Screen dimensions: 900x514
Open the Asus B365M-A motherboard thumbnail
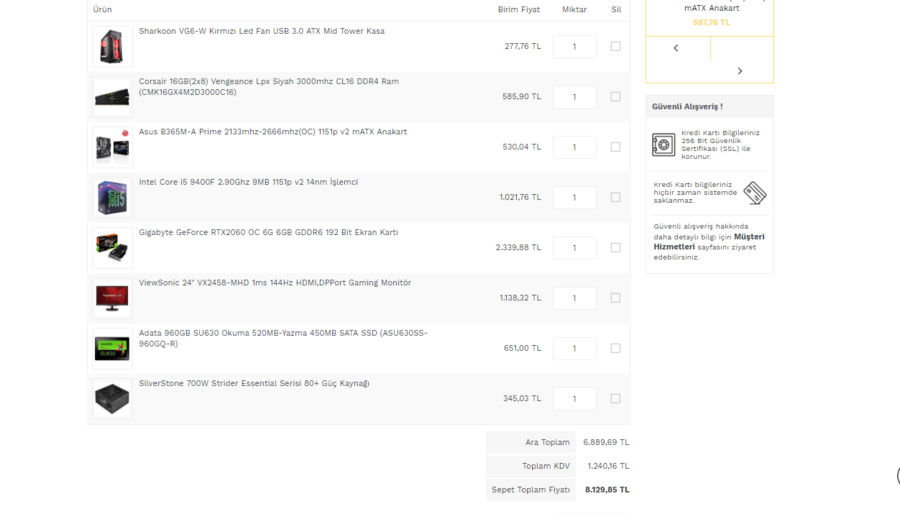point(112,147)
